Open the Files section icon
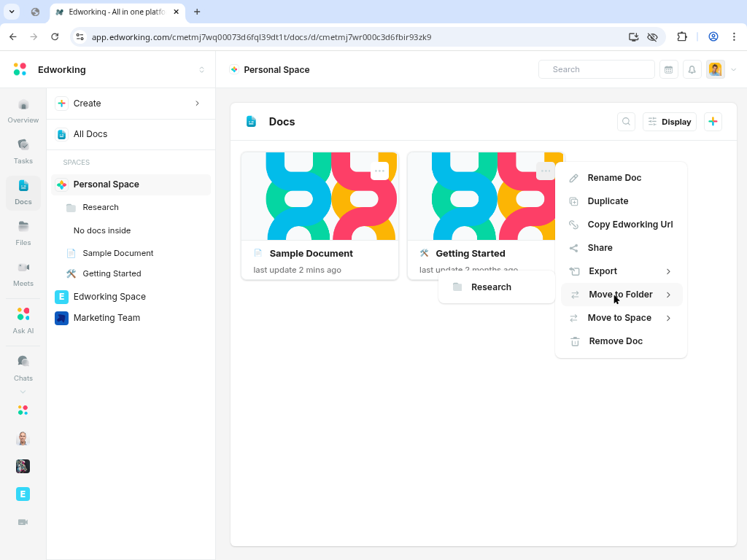Image resolution: width=747 pixels, height=560 pixels. (x=23, y=233)
